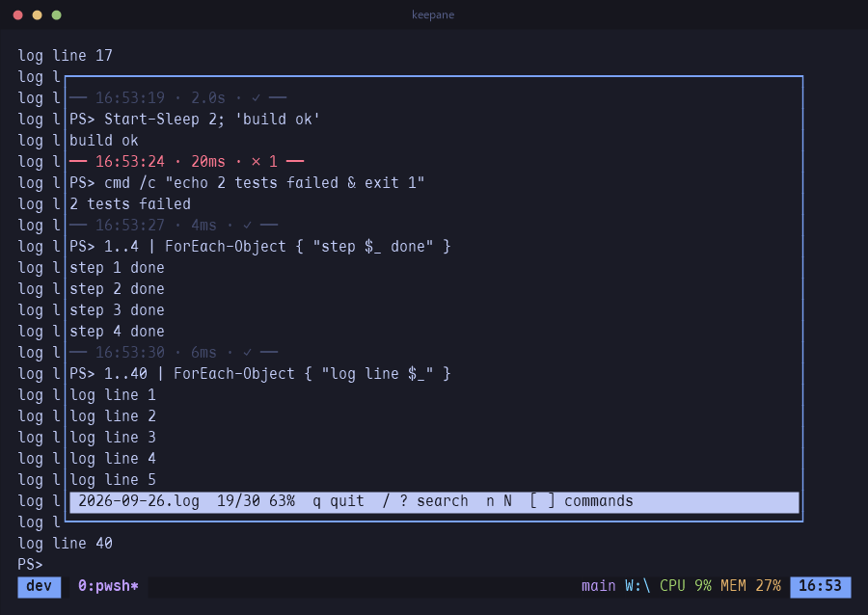868x615 pixels.
Task: Click 'log line 4' in the popup
Action: [113, 459]
